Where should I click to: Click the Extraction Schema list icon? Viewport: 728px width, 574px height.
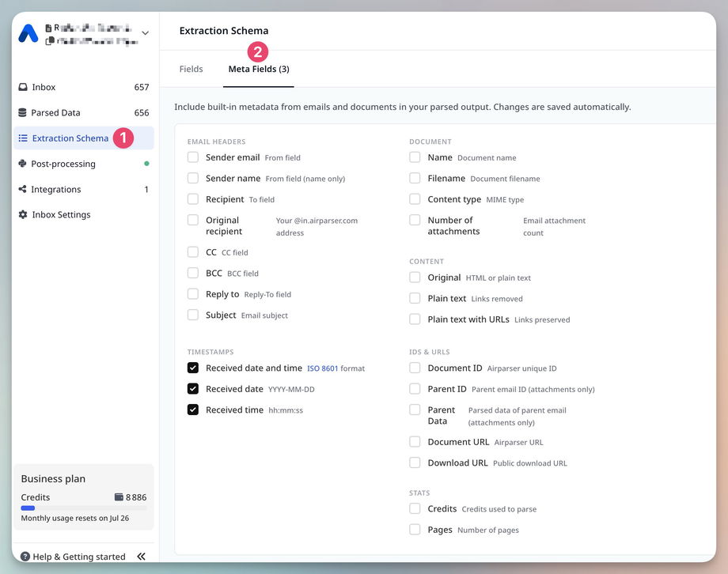(23, 138)
